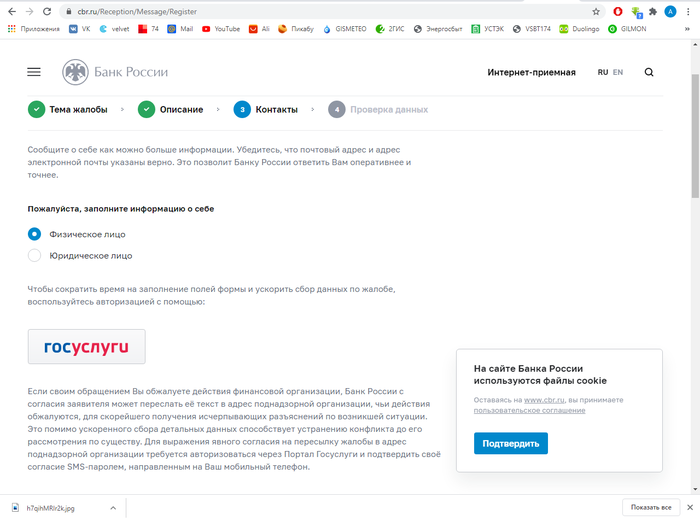Click the Bank of Russia logo
700x521 pixels.
pos(115,72)
